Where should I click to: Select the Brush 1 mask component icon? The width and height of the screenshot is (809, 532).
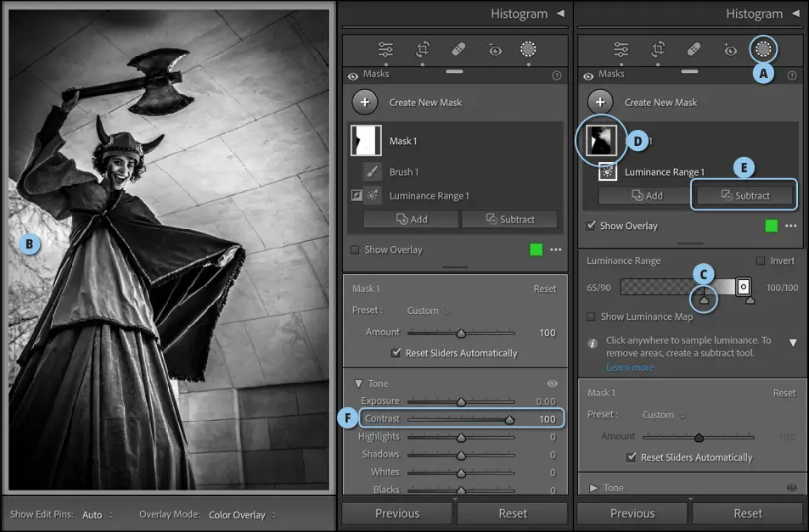[x=372, y=171]
